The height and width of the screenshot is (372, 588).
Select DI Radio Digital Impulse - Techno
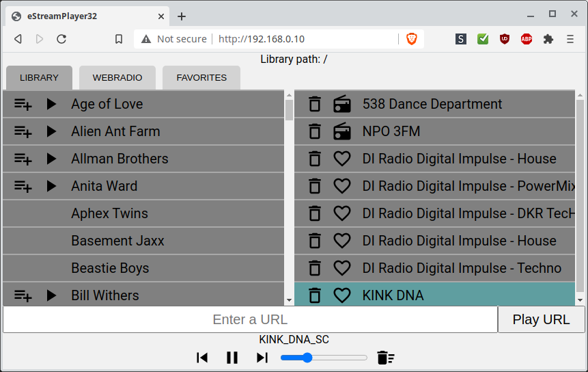pyautogui.click(x=462, y=268)
